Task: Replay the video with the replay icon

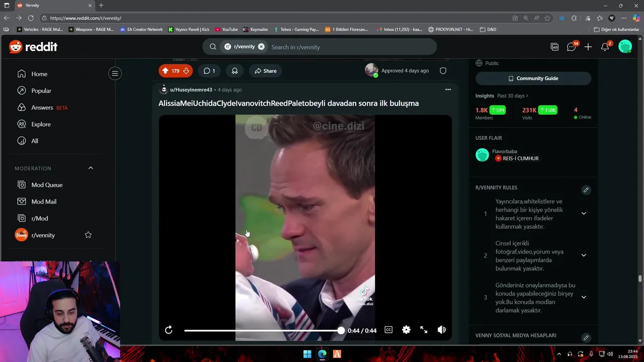Action: click(x=169, y=330)
